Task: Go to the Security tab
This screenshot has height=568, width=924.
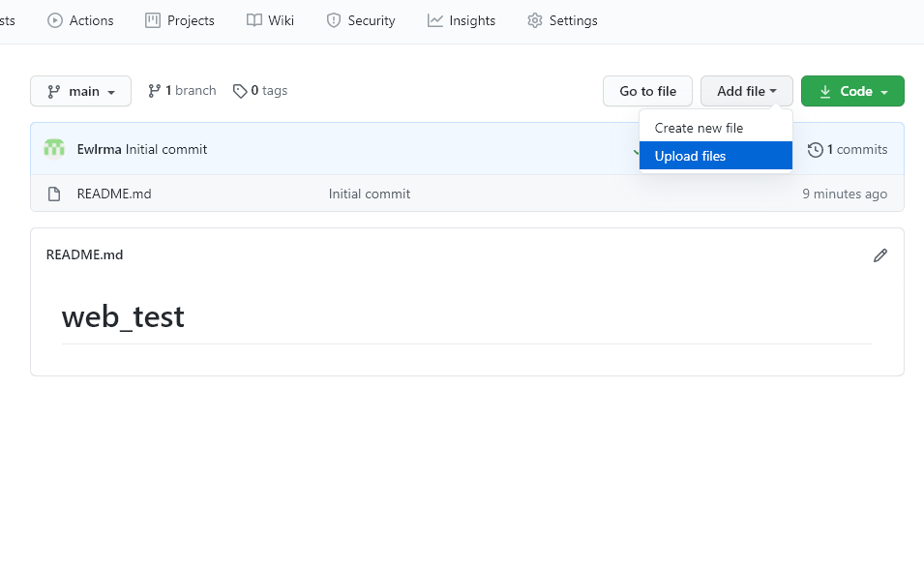Action: (x=361, y=20)
